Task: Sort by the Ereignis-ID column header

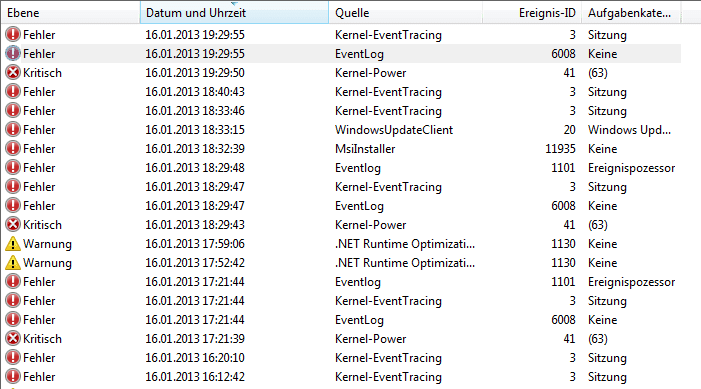Action: point(532,13)
